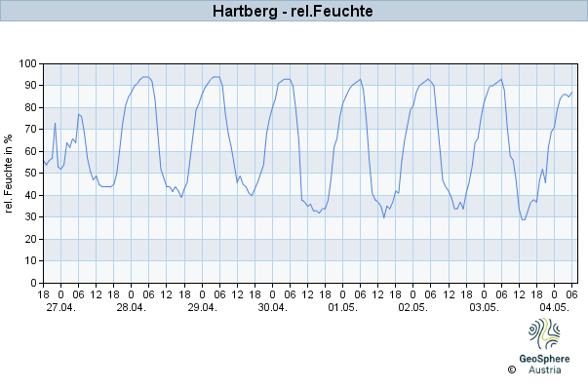Click the GeoSphere Austria logo

(544, 346)
